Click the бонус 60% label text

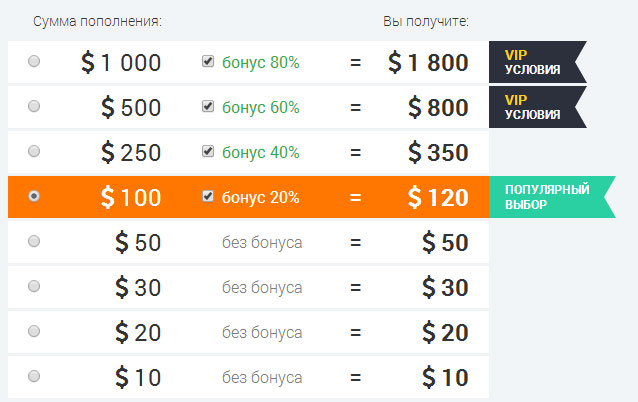coord(260,108)
